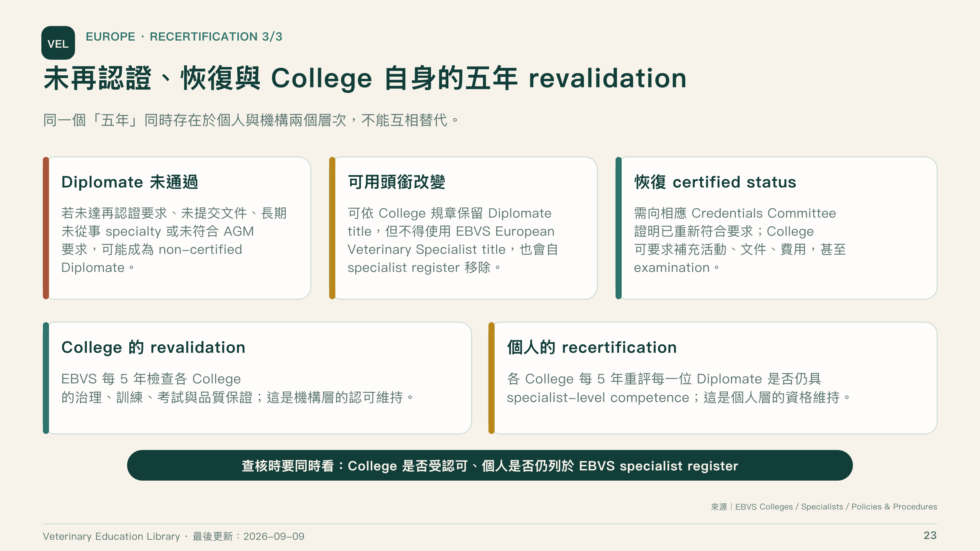Select the paragraph starting '需向相應 Credentials Committee'
The height and width of the screenshot is (551, 980).
coord(740,240)
